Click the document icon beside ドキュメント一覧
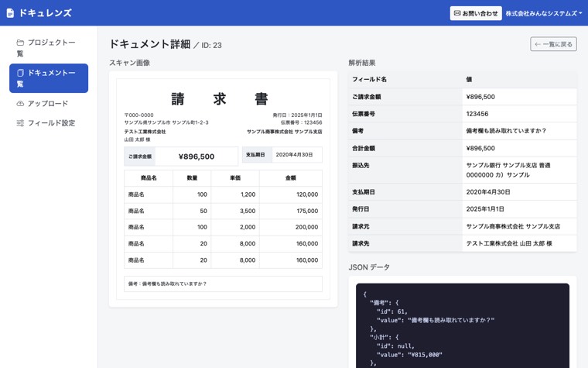Image resolution: width=588 pixels, height=368 pixels. coord(20,73)
